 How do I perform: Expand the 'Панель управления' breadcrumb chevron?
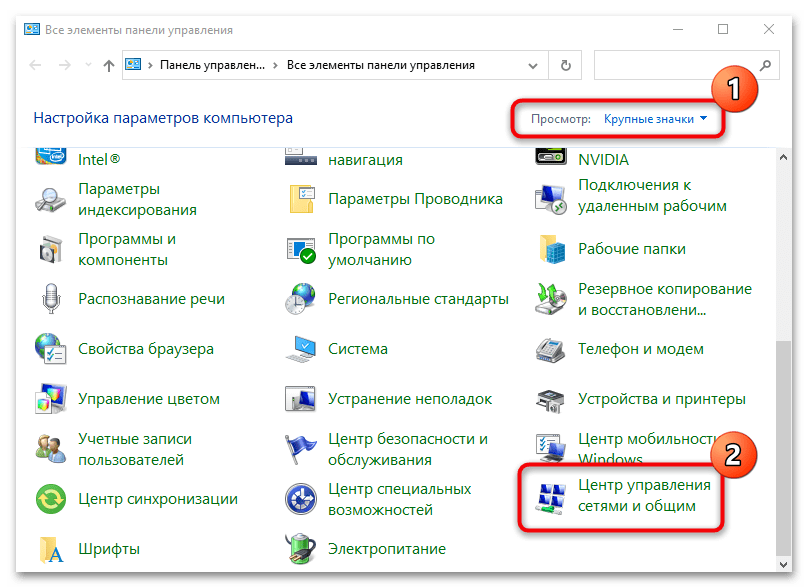pos(276,66)
